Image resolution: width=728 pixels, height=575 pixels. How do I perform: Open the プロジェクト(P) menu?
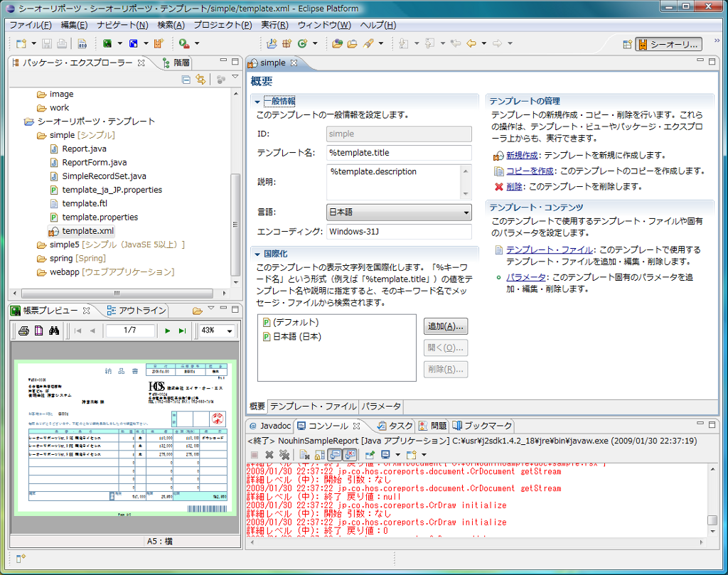point(223,25)
